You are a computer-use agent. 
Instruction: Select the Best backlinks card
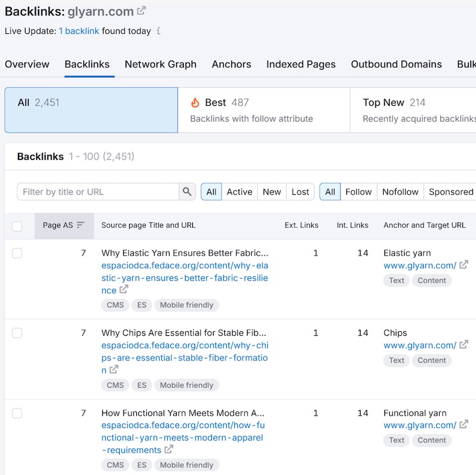click(x=264, y=110)
